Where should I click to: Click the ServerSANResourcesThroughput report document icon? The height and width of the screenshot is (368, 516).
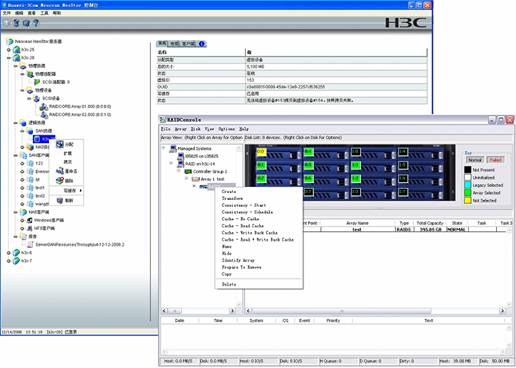point(30,245)
